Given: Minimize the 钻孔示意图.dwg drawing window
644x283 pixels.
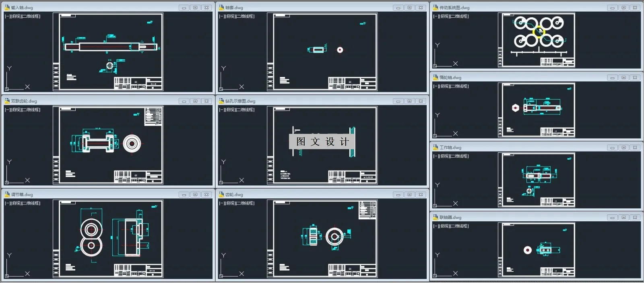Looking at the screenshot, I should point(398,101).
